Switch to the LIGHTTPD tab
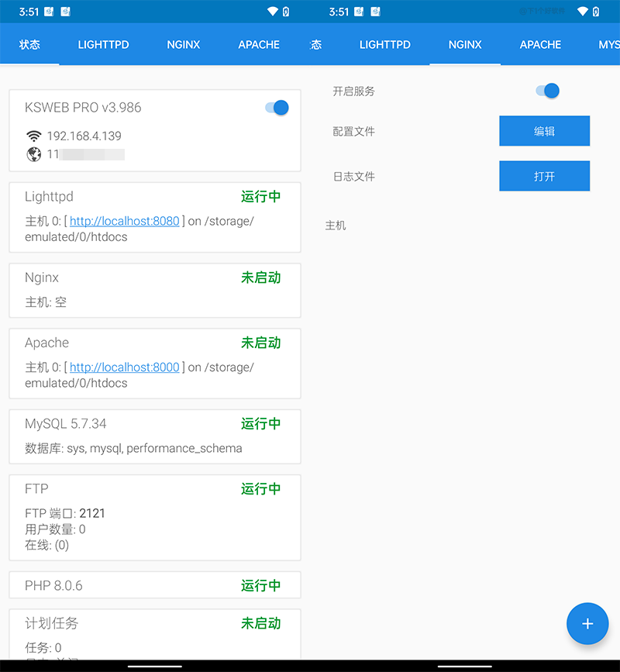The image size is (620, 672). click(103, 44)
